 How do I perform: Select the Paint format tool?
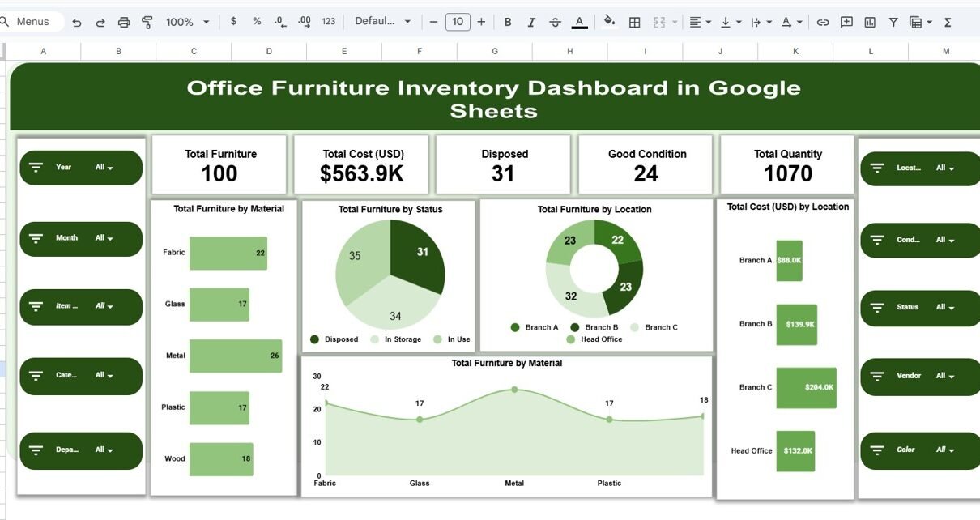(147, 22)
